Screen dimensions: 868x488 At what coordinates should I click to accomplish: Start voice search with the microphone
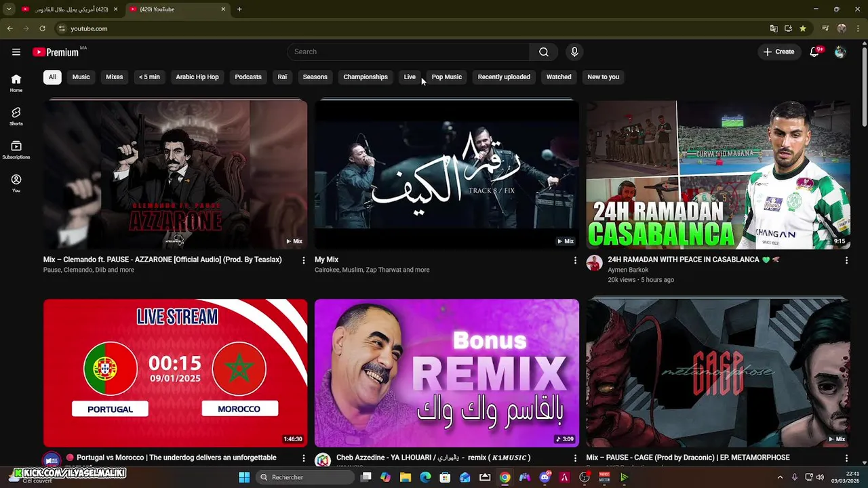[x=574, y=52]
